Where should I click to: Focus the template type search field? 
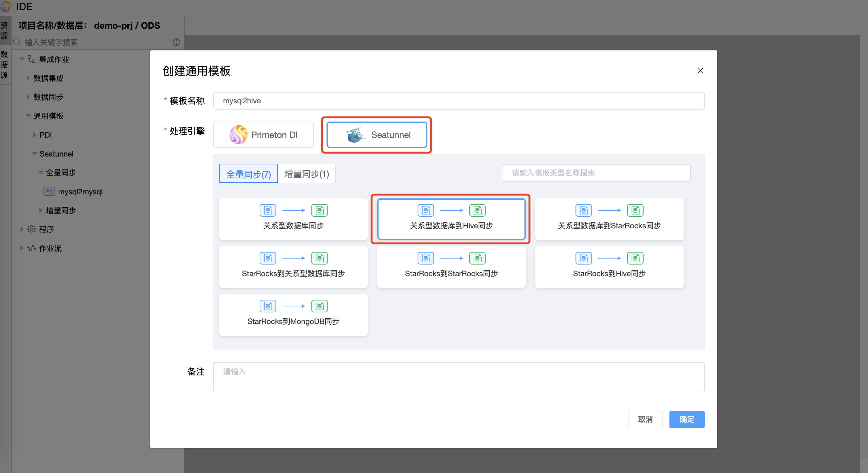coord(596,173)
